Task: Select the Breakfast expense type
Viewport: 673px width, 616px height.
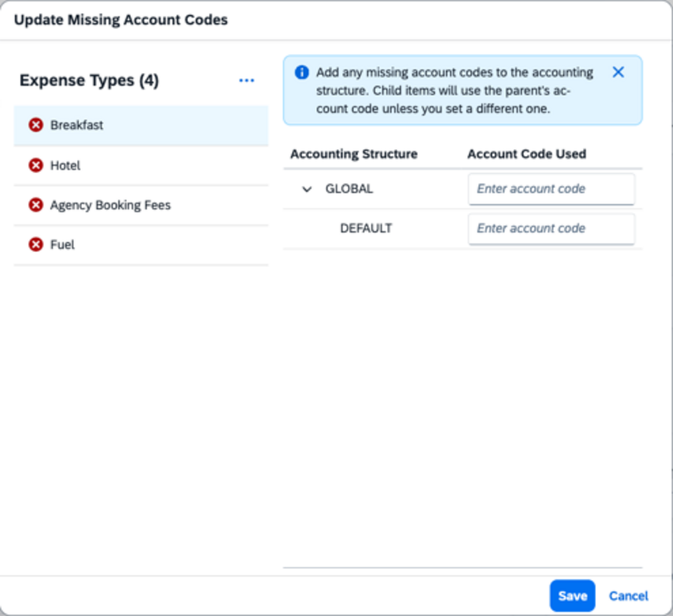Action: 141,125
